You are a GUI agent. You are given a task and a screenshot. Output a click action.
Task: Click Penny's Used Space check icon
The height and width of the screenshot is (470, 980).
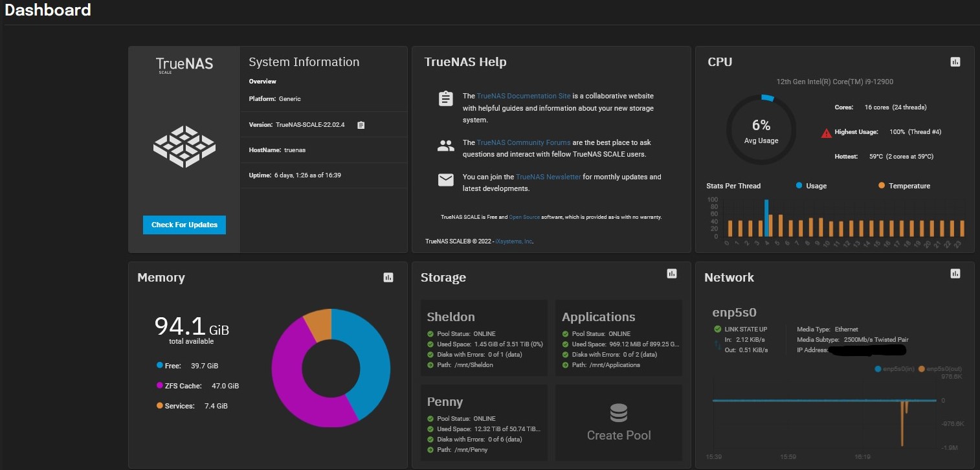430,429
